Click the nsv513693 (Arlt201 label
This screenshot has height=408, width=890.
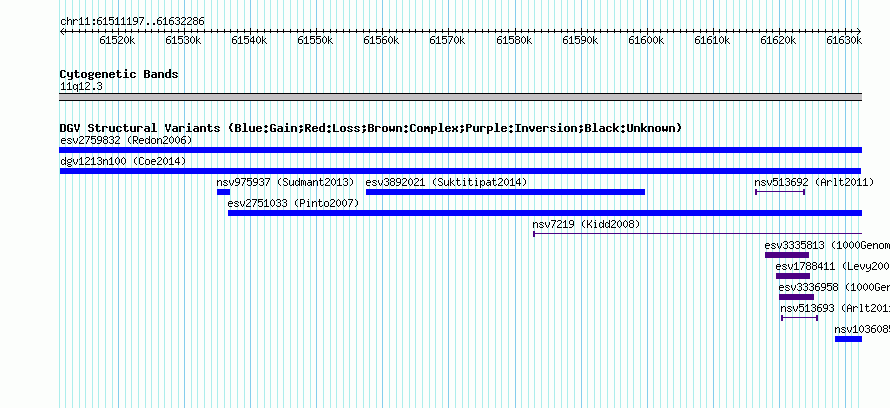tap(836, 308)
